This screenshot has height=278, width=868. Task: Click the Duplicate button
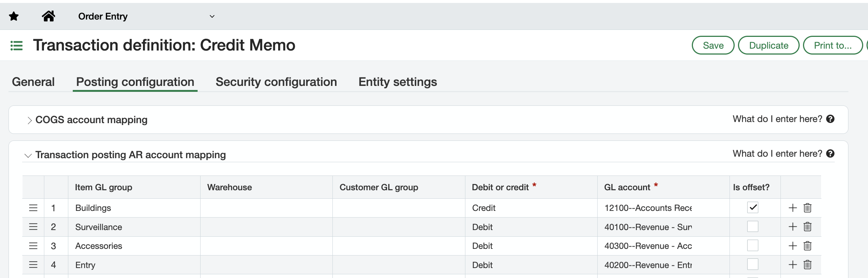click(x=769, y=45)
